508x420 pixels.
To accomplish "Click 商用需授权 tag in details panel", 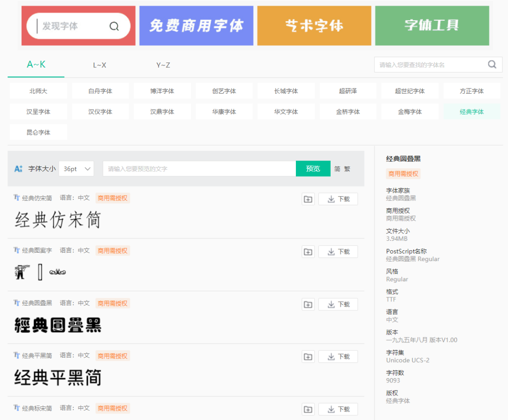I will (x=404, y=174).
